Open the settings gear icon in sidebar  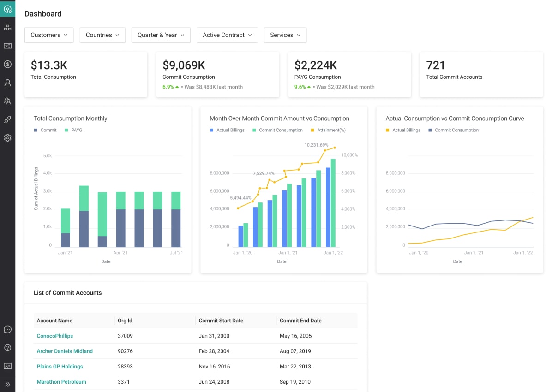(x=7, y=138)
